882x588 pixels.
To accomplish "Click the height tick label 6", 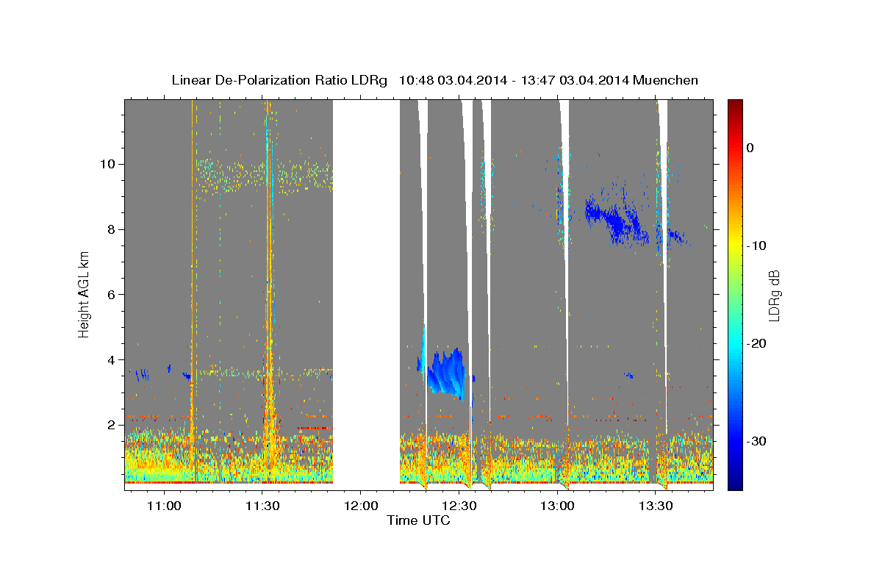I will 112,295.
